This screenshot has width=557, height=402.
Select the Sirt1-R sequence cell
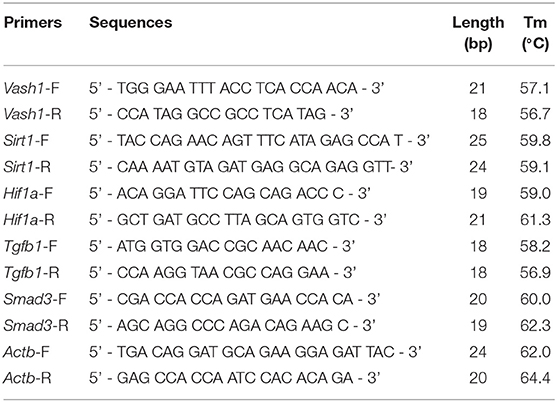[x=250, y=167]
